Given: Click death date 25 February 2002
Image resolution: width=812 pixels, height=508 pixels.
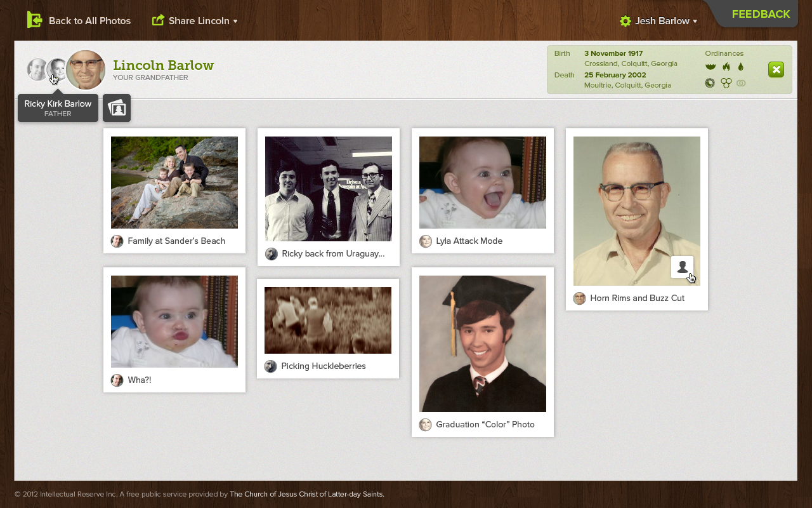Looking at the screenshot, I should (x=615, y=75).
